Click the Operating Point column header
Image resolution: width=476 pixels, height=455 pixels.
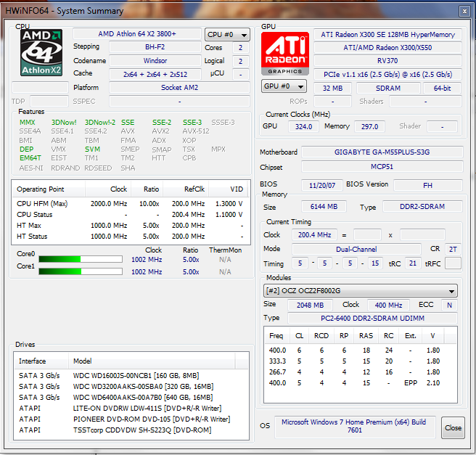48,189
